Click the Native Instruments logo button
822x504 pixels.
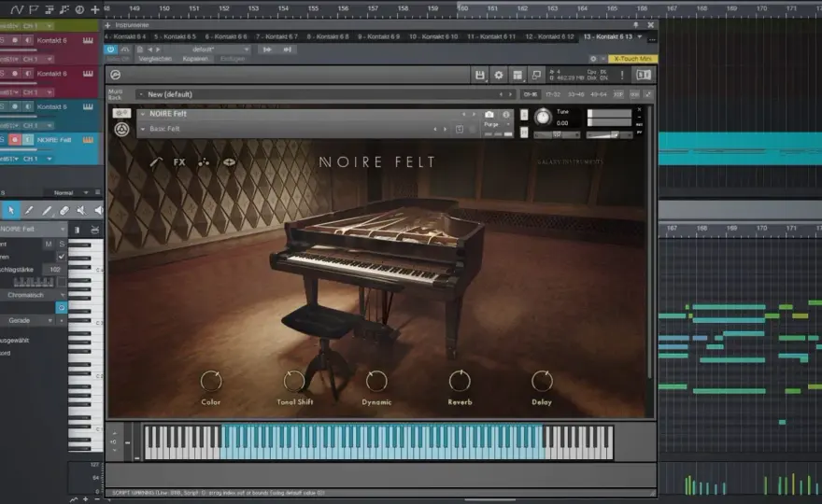644,75
